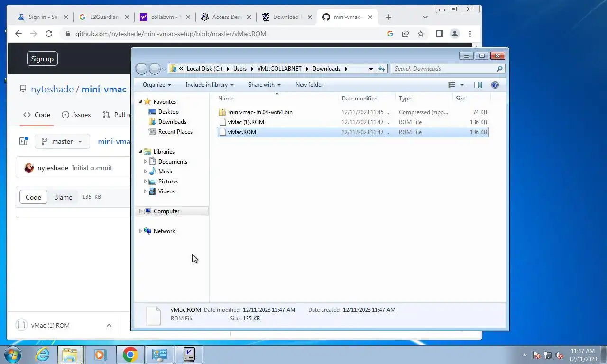Show hidden system tray icons
The image size is (607, 364).
coord(524,355)
